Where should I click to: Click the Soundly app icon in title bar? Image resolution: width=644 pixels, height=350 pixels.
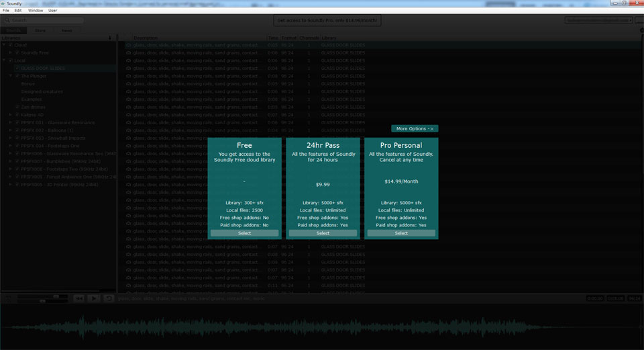coord(3,3)
